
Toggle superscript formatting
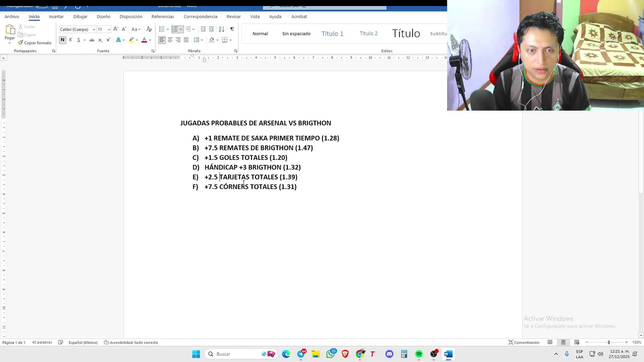pyautogui.click(x=108, y=40)
